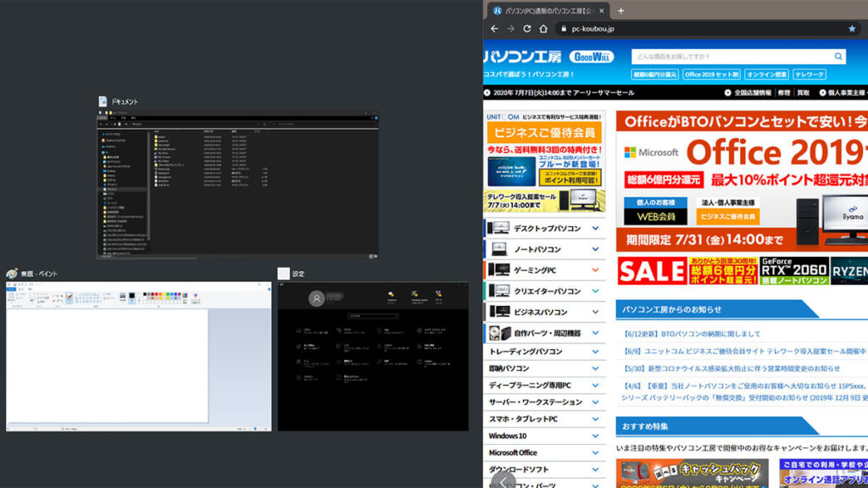The width and height of the screenshot is (868, 488).
Task: Click the 自作パーツ hard drive icon
Action: [498, 333]
